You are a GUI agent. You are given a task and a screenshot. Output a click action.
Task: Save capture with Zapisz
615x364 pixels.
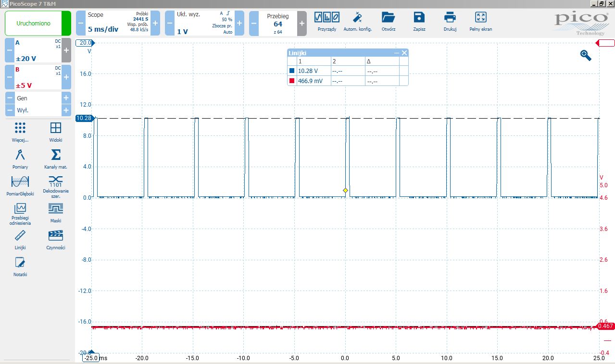(x=419, y=22)
